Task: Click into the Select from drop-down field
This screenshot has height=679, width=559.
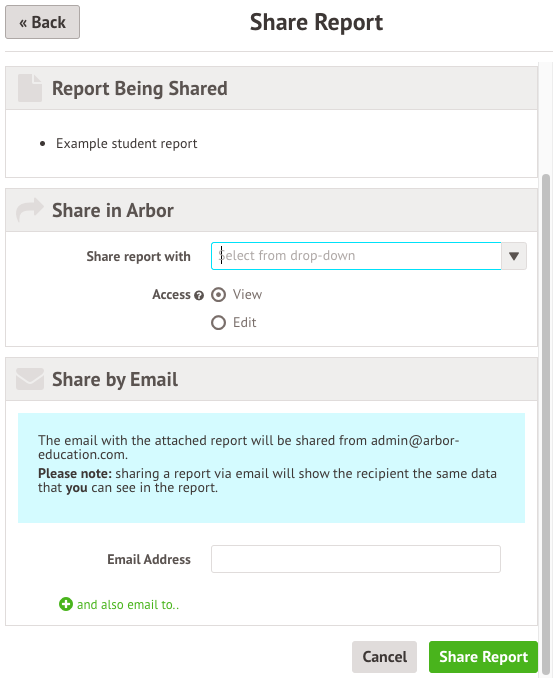Action: pos(356,256)
